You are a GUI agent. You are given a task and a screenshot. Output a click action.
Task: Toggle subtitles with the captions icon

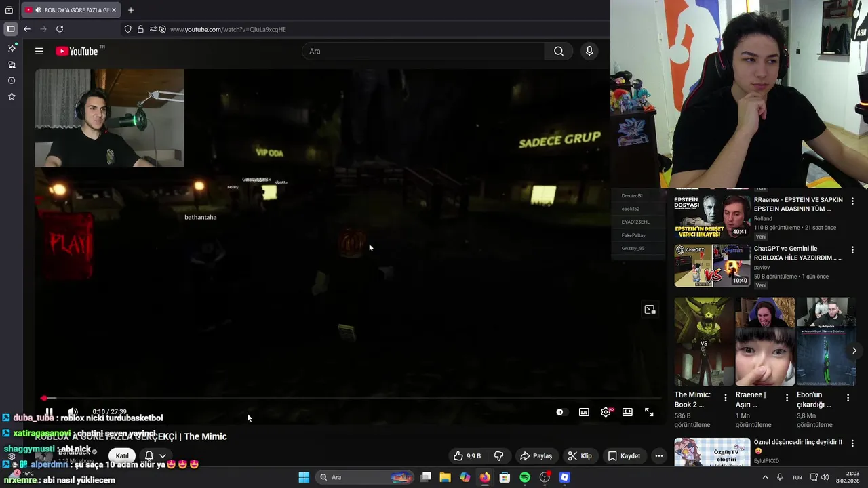[584, 412]
